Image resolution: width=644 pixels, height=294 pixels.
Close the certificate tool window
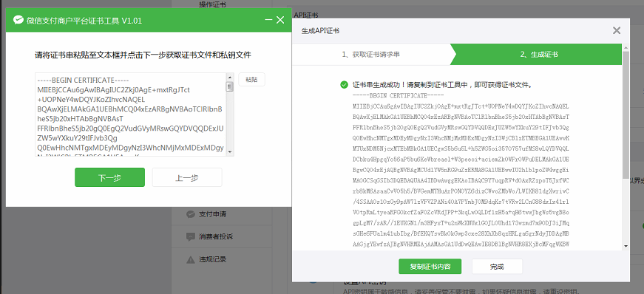pyautogui.click(x=280, y=20)
